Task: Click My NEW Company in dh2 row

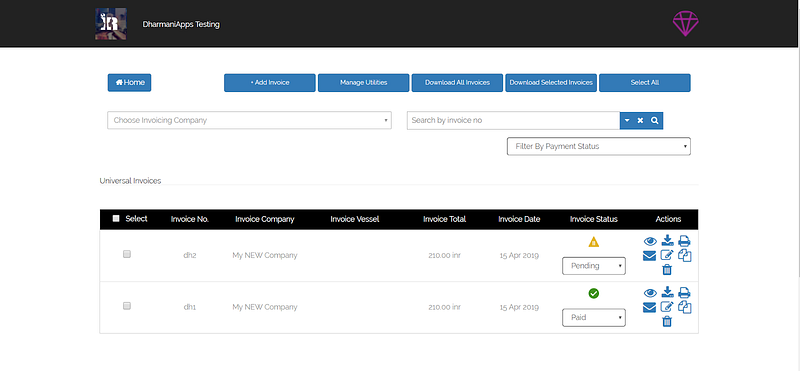Action: coord(265,255)
